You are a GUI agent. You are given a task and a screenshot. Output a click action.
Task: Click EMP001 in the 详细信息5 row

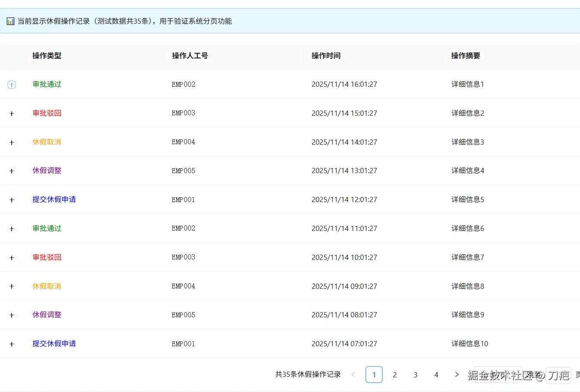184,199
